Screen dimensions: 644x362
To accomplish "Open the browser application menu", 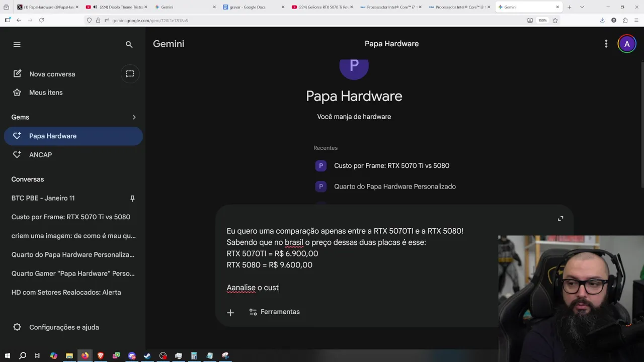I will click(x=636, y=20).
